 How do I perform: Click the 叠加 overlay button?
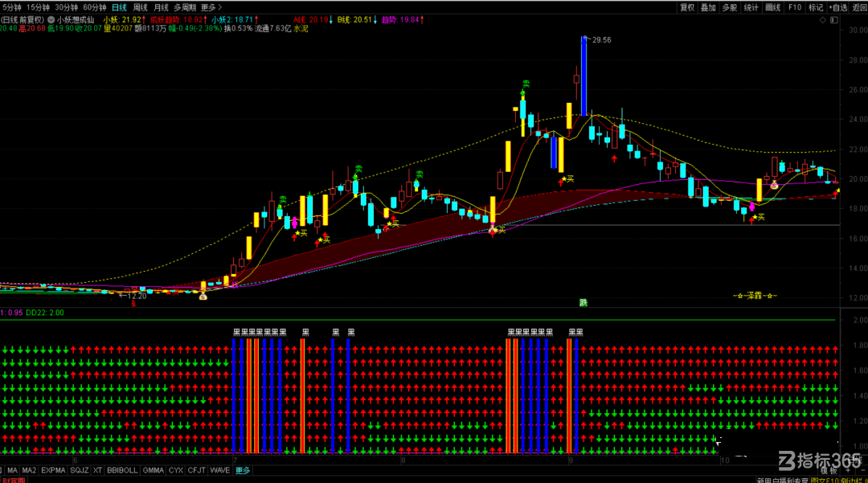tap(708, 7)
